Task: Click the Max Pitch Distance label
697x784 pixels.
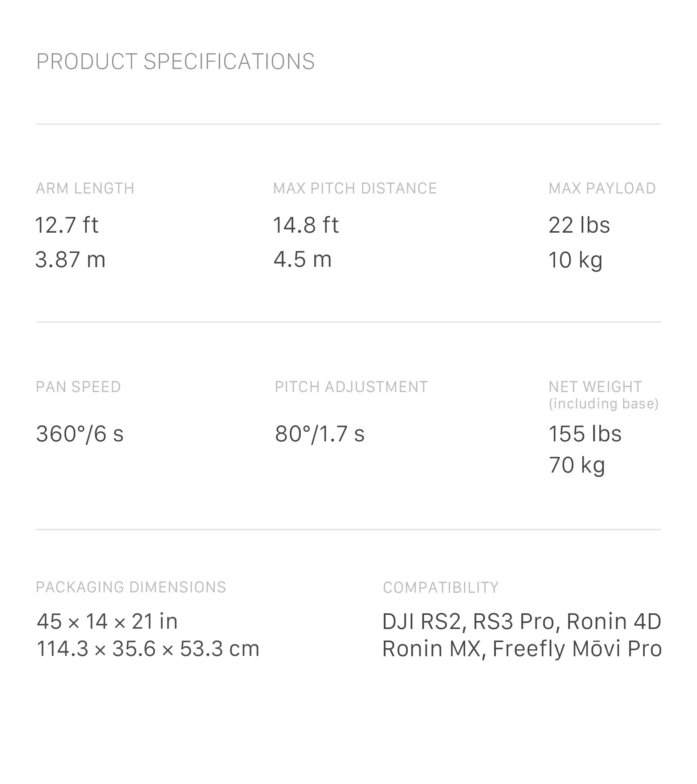Action: 355,188
